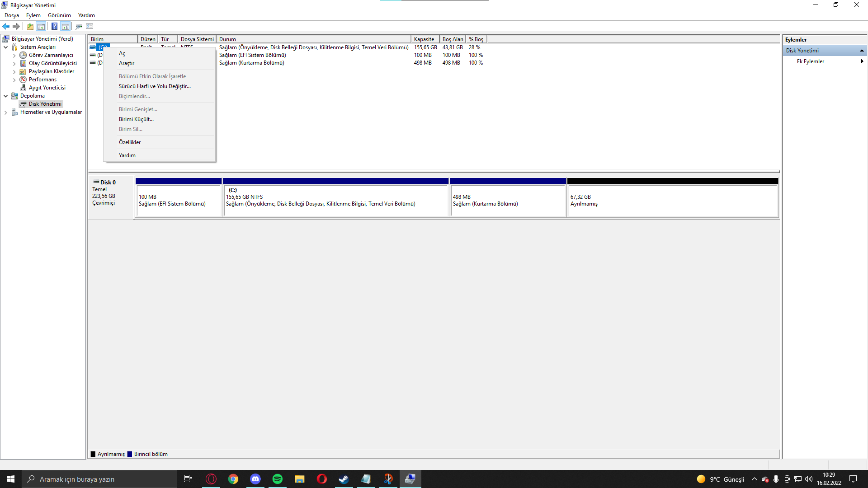868x488 pixels.
Task: Click the blue Back arrow toolbar icon
Action: [6, 26]
